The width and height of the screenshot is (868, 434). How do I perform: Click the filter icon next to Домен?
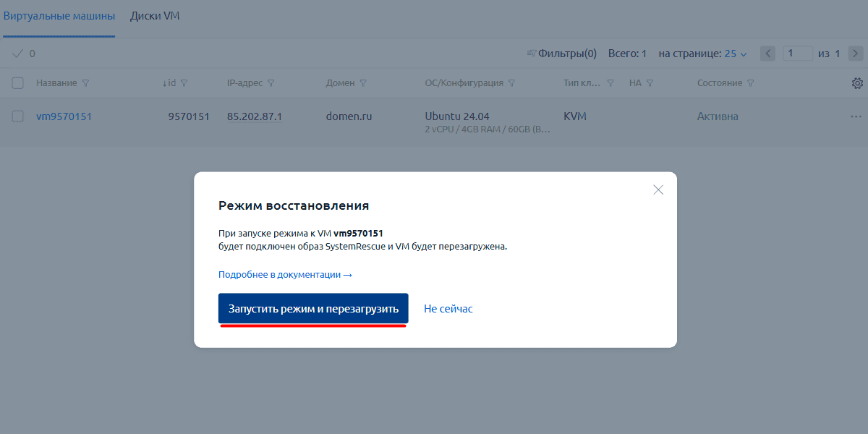click(x=362, y=83)
